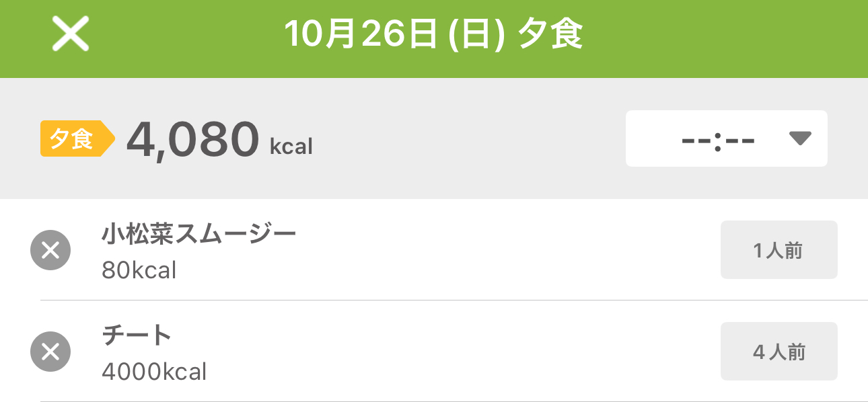Click the 4,080 total calorie value
Viewport: 868px width, 402px height.
pyautogui.click(x=192, y=139)
